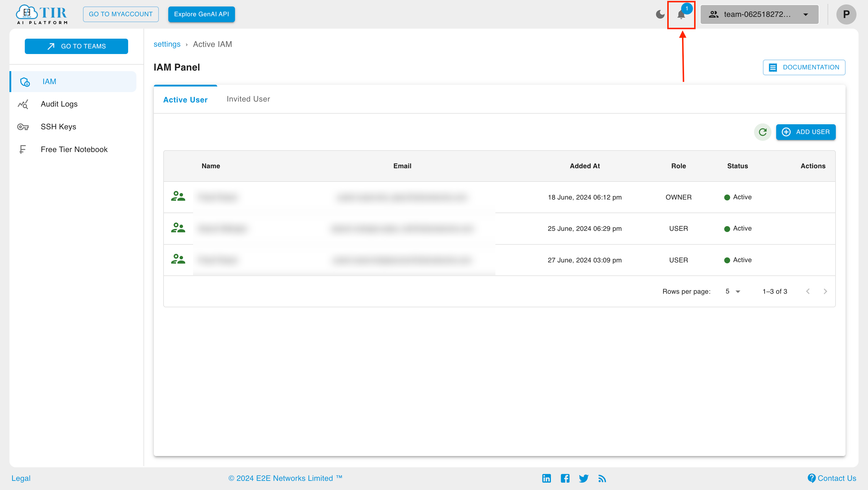Click the Name column header
The height and width of the screenshot is (490, 868).
point(211,166)
